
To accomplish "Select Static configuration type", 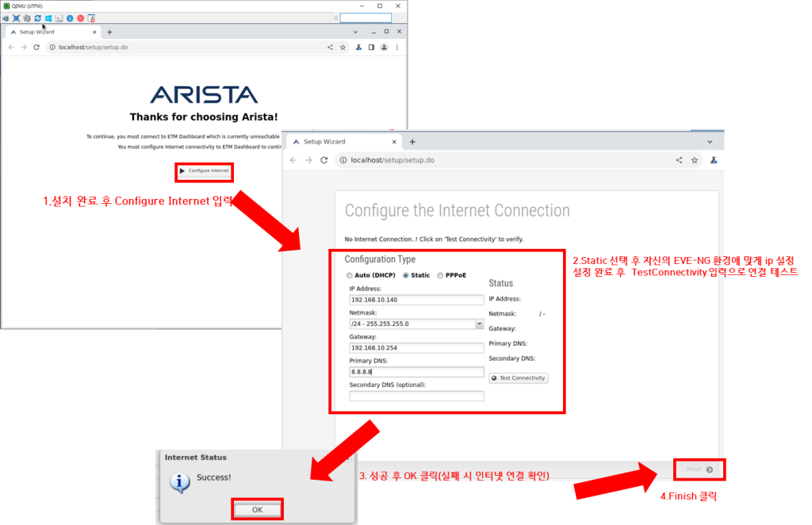I will (x=405, y=275).
